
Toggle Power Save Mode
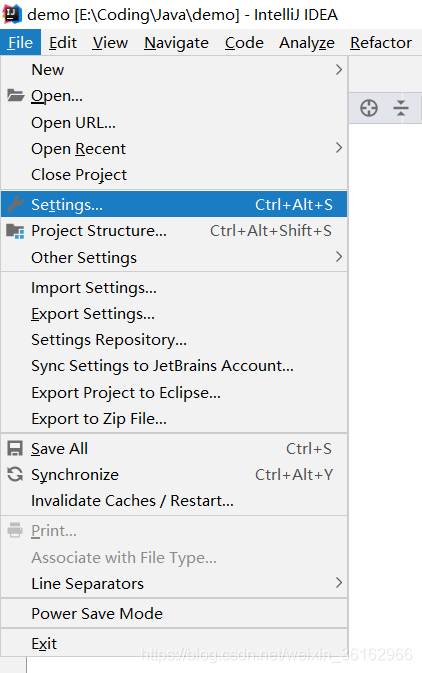coord(174,613)
